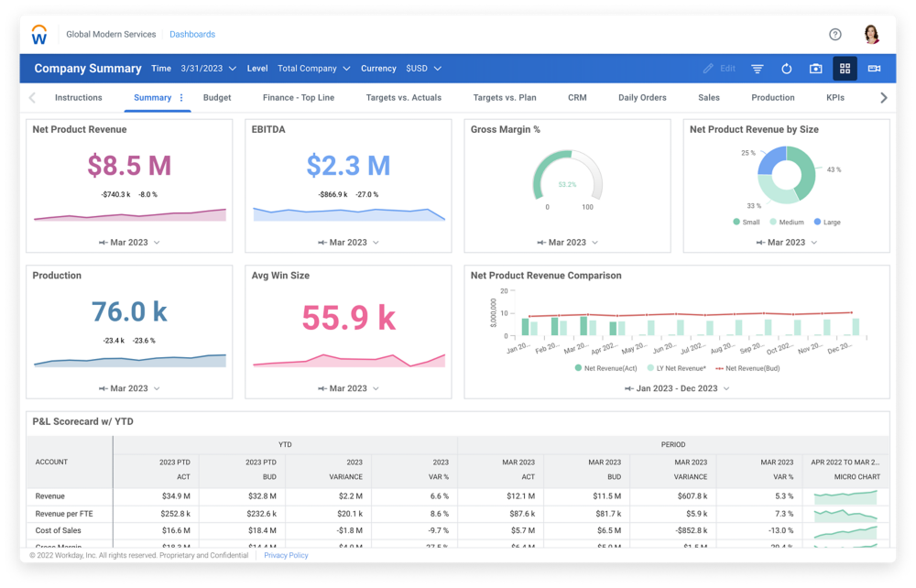Go to Dashboards via the top link
This screenshot has width=916, height=588.
(x=192, y=34)
